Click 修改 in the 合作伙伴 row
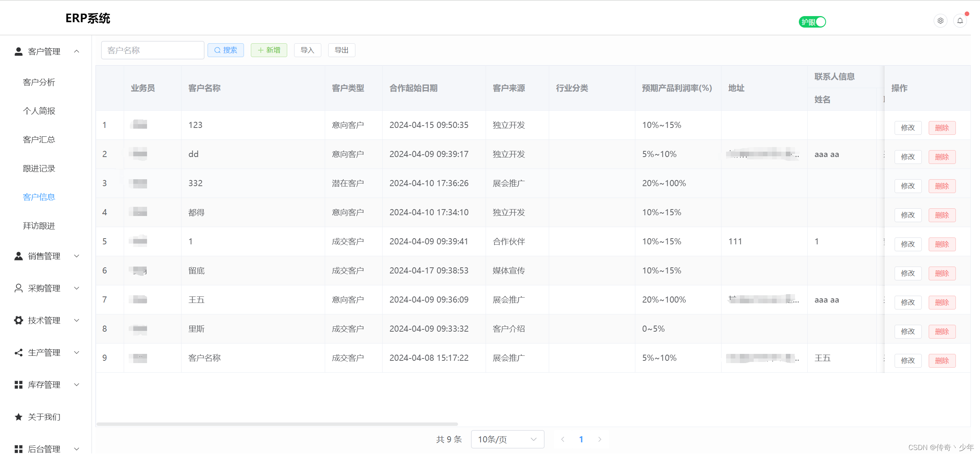This screenshot has width=980, height=455. tap(908, 244)
